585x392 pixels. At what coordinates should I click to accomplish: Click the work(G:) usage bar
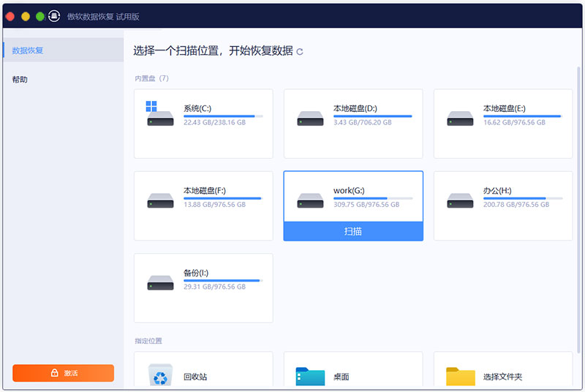point(373,198)
